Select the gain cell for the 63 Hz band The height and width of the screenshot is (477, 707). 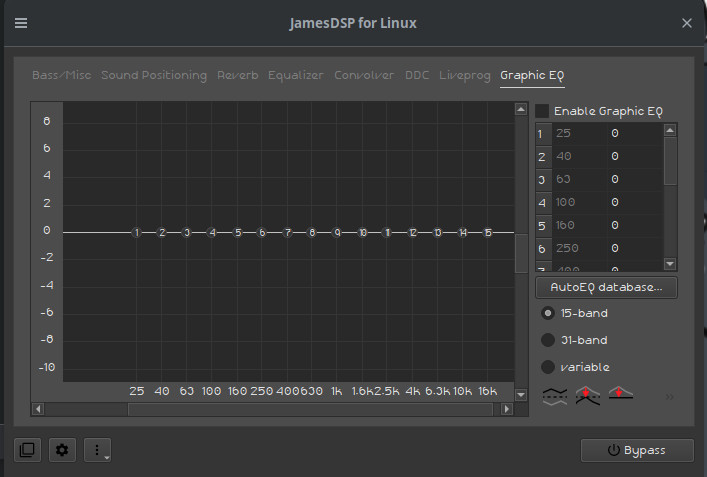pos(634,179)
